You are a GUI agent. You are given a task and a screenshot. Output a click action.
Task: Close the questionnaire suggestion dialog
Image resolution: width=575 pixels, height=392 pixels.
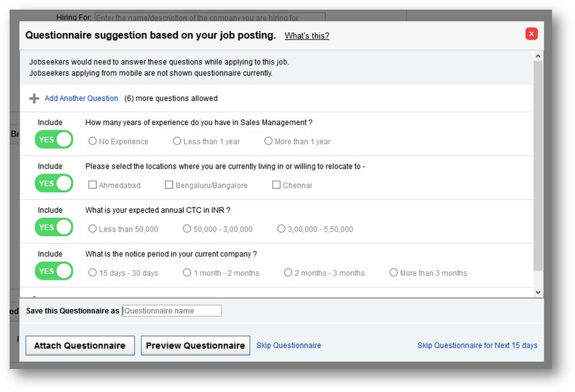coord(531,34)
